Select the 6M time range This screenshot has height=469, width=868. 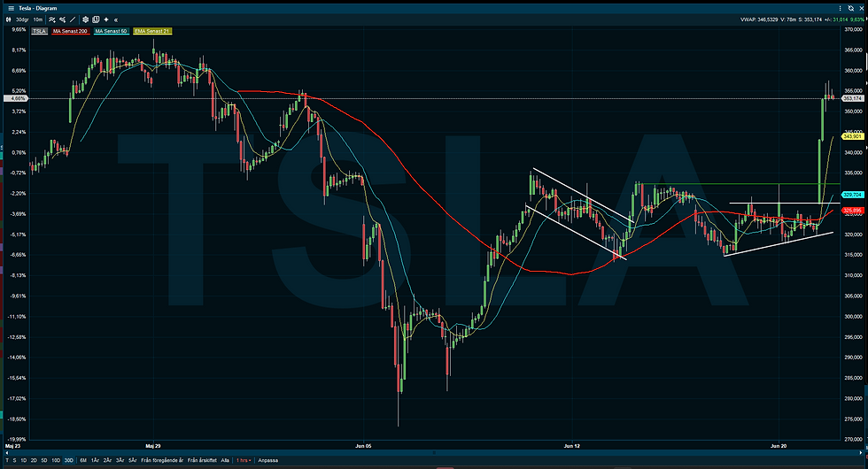pos(83,460)
